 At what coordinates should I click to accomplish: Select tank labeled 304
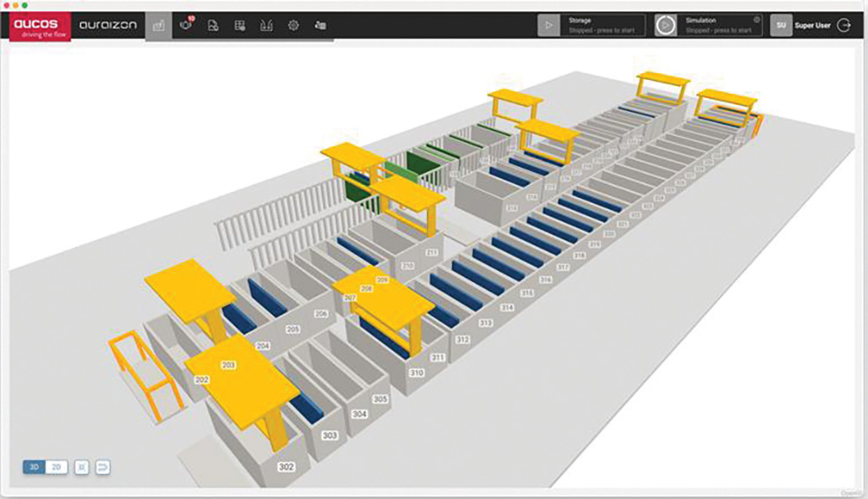coord(359,414)
